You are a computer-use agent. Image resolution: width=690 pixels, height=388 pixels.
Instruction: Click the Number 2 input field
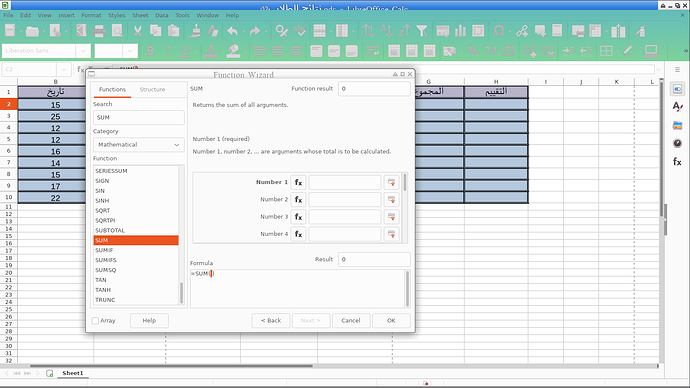[345, 199]
